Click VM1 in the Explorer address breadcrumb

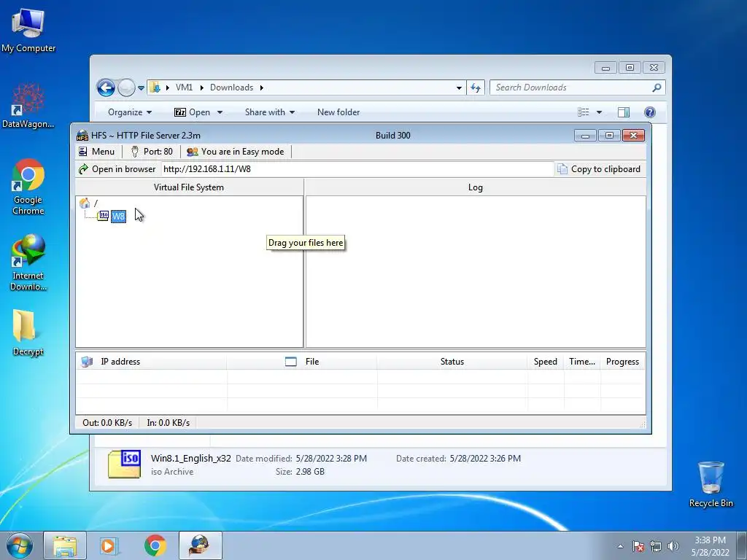184,87
